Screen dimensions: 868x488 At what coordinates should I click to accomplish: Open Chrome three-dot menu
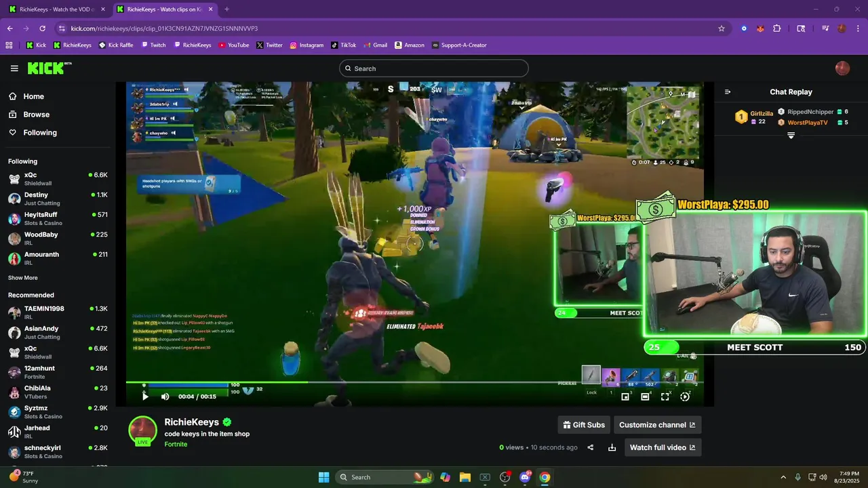tap(858, 28)
